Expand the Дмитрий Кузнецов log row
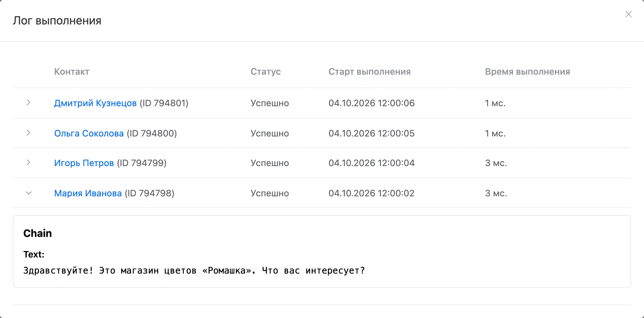 pyautogui.click(x=28, y=103)
